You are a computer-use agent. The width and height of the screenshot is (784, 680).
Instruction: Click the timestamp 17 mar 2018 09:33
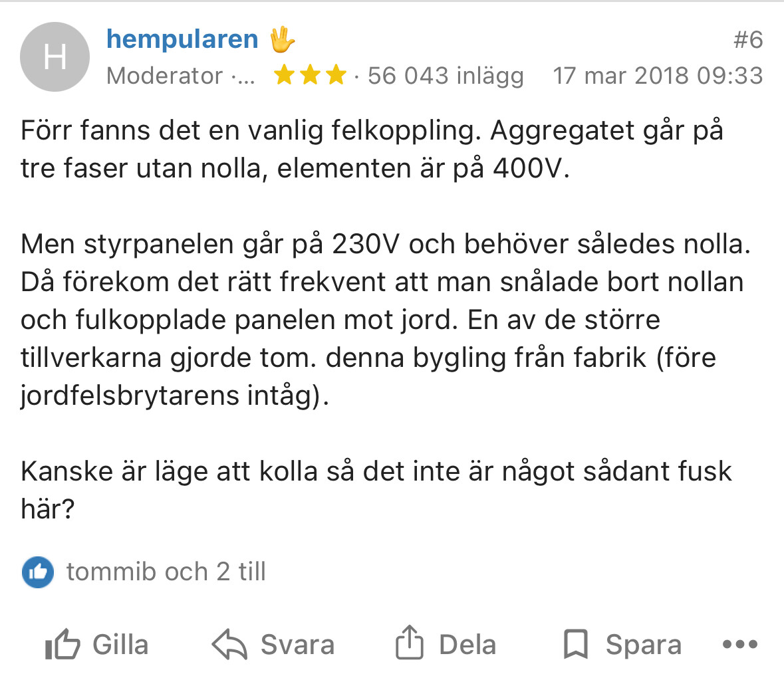[658, 76]
